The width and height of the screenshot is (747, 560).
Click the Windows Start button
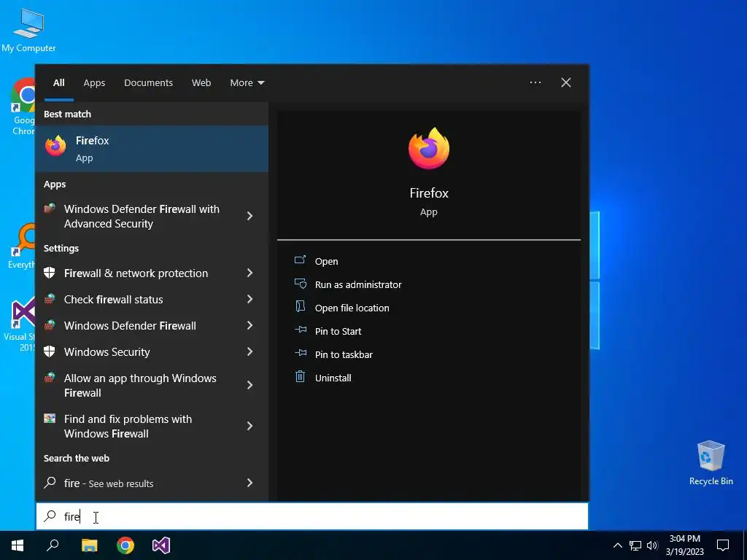18,545
